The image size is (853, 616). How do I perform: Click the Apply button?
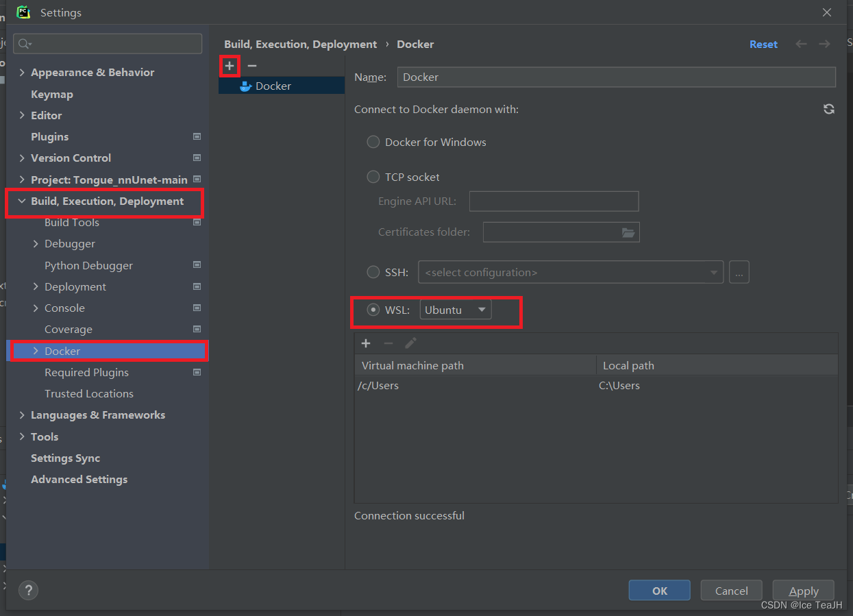[x=804, y=591]
